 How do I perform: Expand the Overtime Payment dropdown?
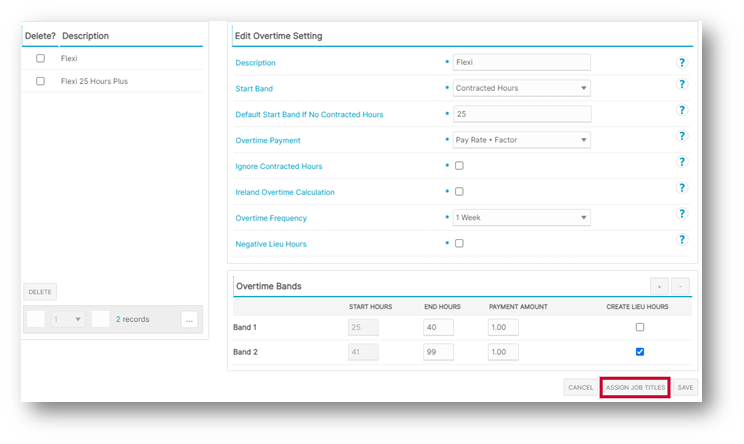521,140
